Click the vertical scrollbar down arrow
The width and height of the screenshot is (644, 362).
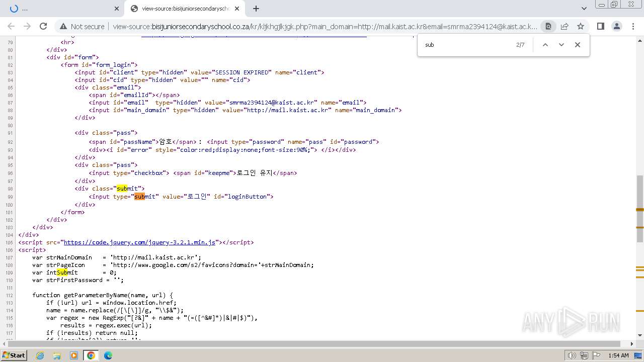(x=640, y=336)
